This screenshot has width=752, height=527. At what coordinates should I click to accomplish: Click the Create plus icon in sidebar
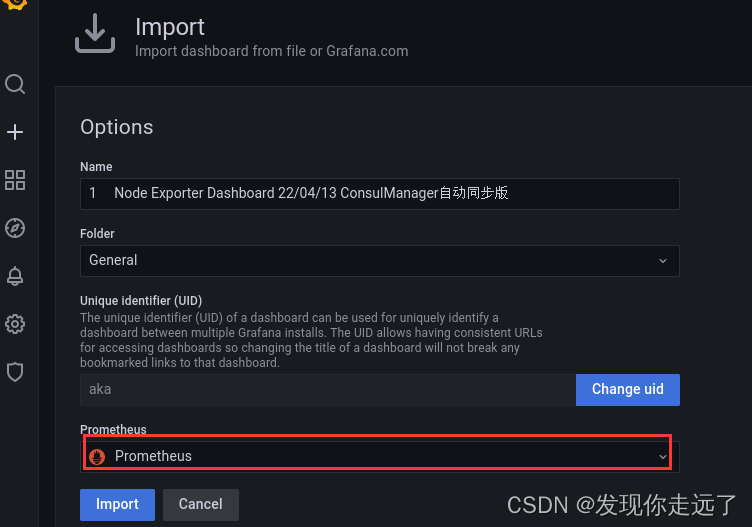[15, 132]
